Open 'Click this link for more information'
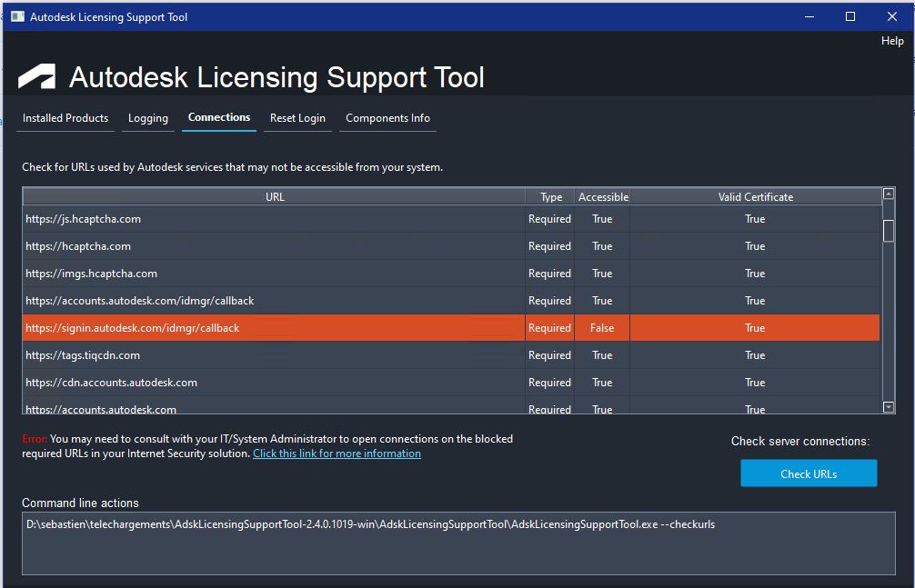This screenshot has width=915, height=588. tap(337, 453)
